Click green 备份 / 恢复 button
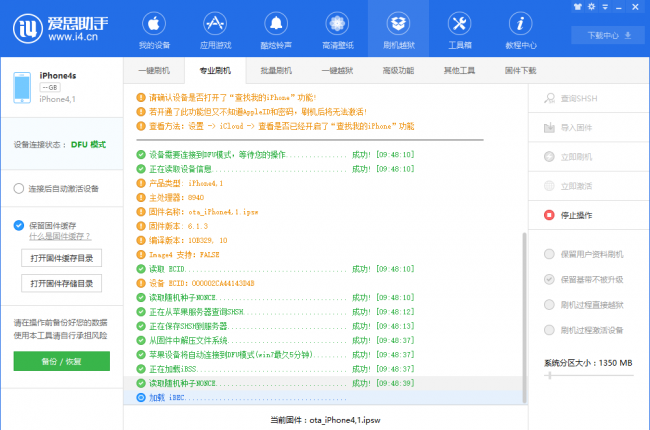650x430 pixels. (x=61, y=361)
